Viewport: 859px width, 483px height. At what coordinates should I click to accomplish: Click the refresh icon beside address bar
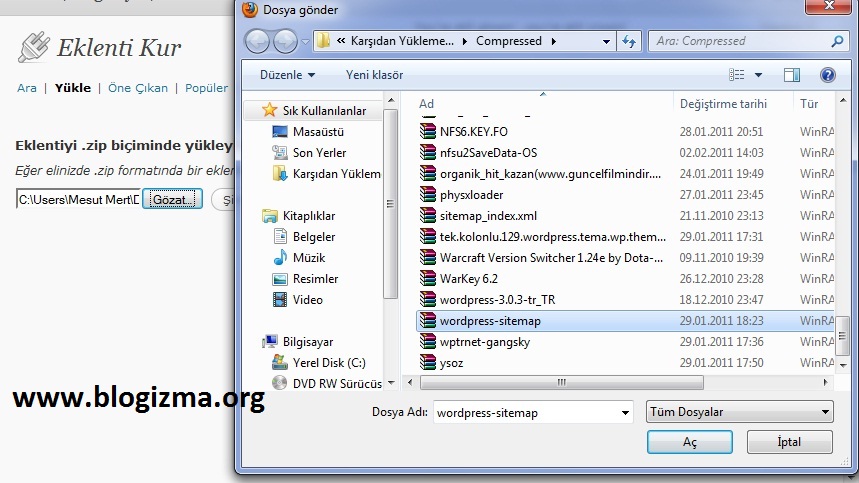pos(629,41)
